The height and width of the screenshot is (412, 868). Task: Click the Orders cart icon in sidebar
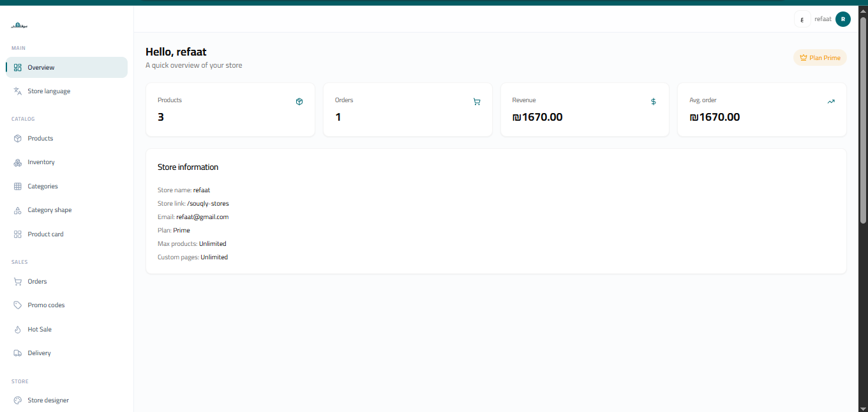pyautogui.click(x=18, y=282)
